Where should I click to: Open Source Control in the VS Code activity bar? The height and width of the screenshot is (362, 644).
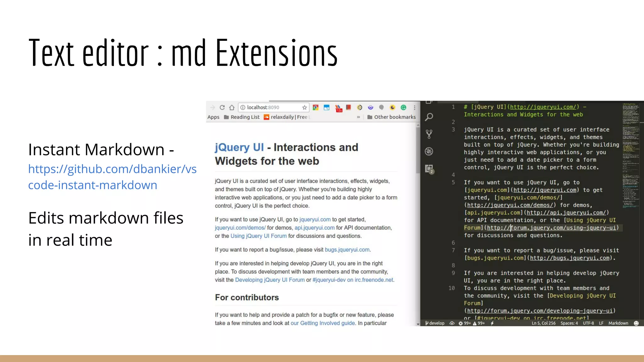pos(429,134)
